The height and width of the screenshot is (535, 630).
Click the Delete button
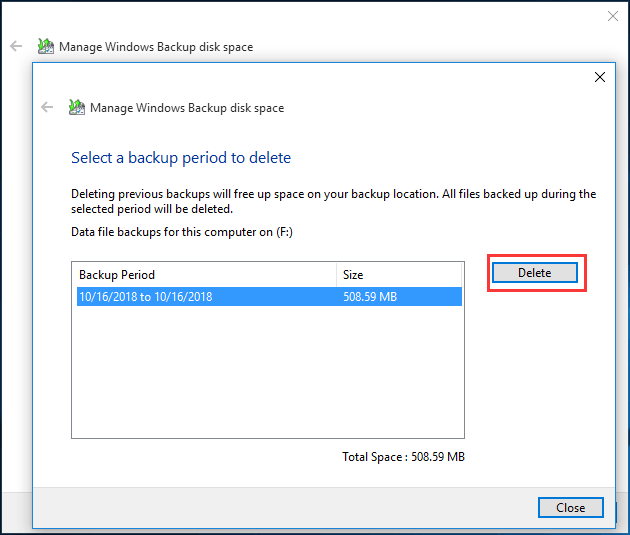(x=535, y=273)
